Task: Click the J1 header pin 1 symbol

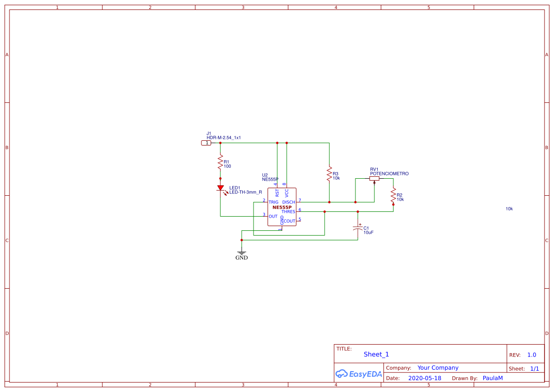Action: [x=206, y=142]
